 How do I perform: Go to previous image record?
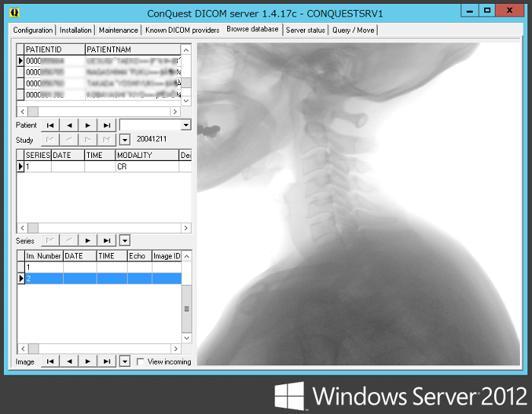69,362
